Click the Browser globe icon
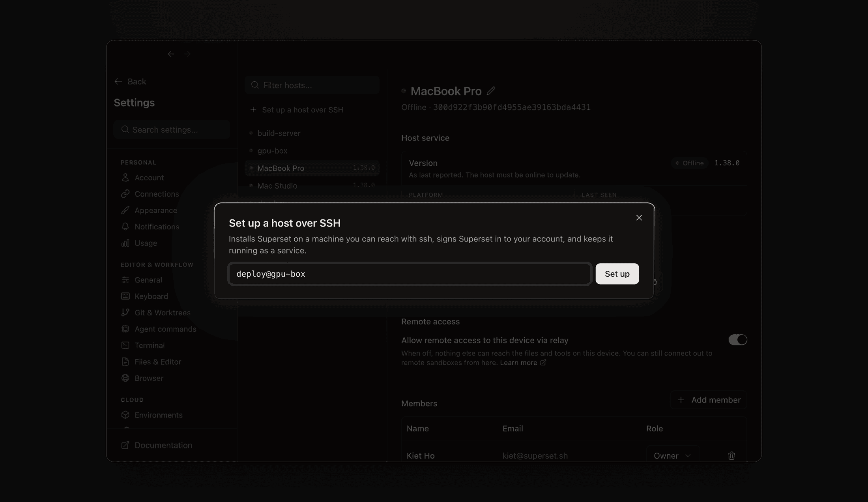Image resolution: width=868 pixels, height=502 pixels. point(125,378)
